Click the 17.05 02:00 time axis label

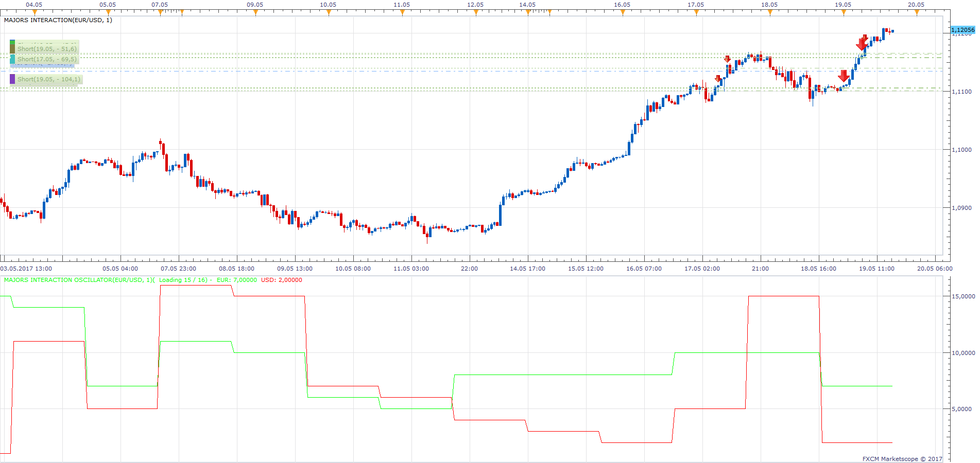tap(702, 269)
